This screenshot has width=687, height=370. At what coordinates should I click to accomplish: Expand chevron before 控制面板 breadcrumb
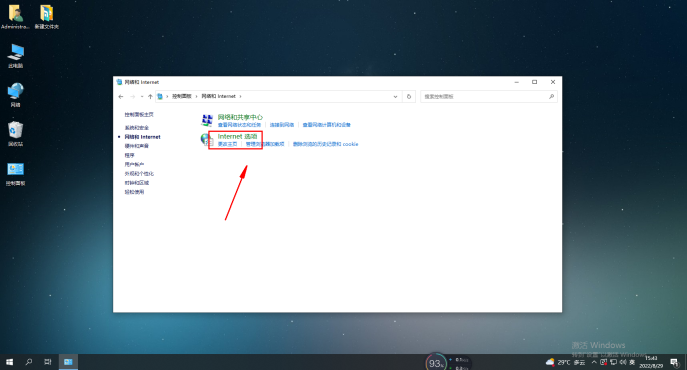click(167, 96)
